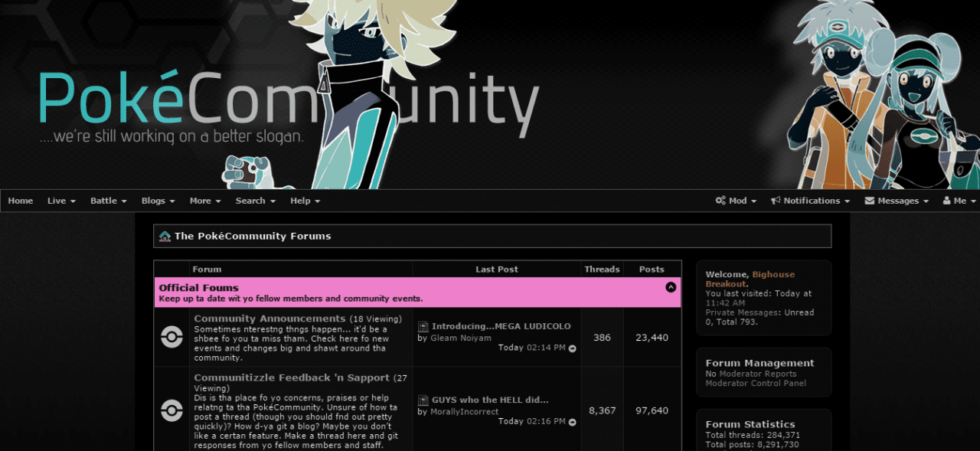The width and height of the screenshot is (980, 451).
Task: Open the Blogs dropdown menu
Action: tap(158, 201)
